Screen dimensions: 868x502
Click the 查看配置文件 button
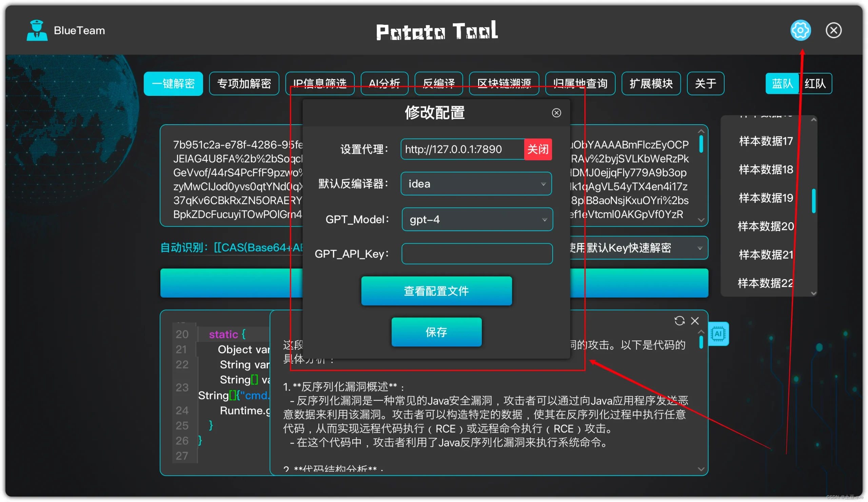[436, 291]
